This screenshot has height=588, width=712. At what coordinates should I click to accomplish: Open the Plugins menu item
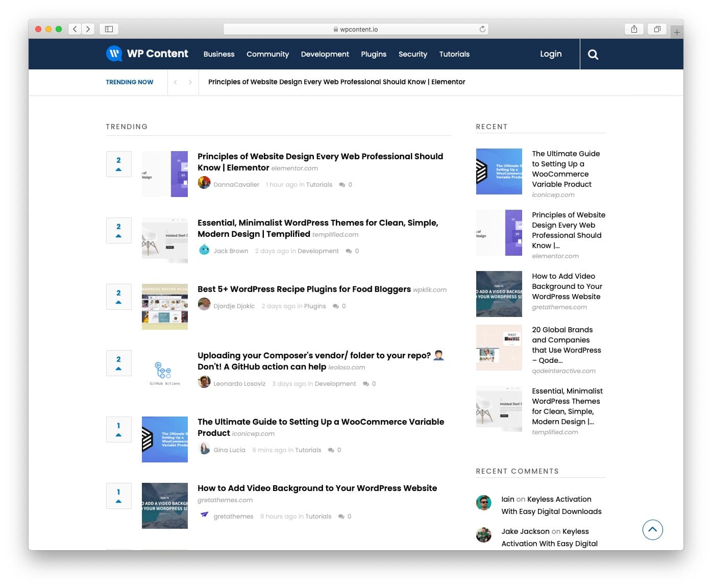(373, 54)
